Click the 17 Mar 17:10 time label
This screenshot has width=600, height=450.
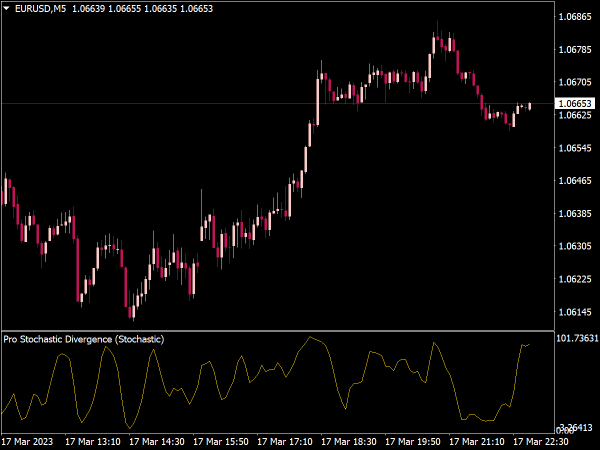(x=285, y=442)
